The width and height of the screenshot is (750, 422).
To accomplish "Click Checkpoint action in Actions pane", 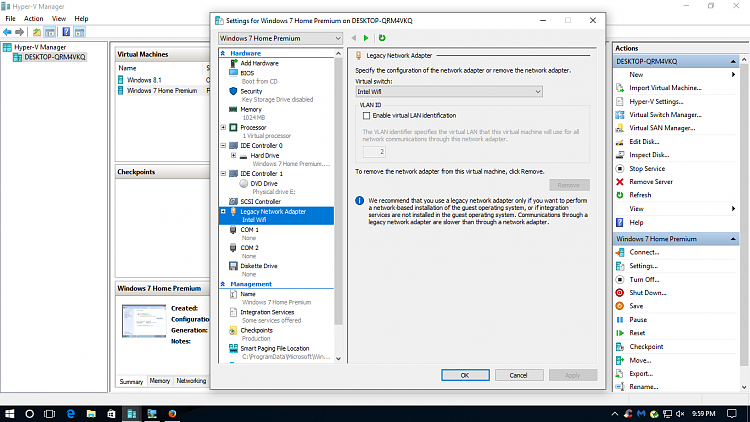I will (x=646, y=346).
